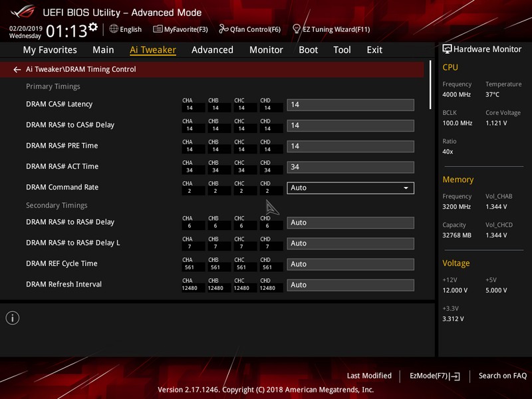Image resolution: width=532 pixels, height=399 pixels.
Task: Expand the DRAM Command Rate dropdown
Action: (406, 188)
